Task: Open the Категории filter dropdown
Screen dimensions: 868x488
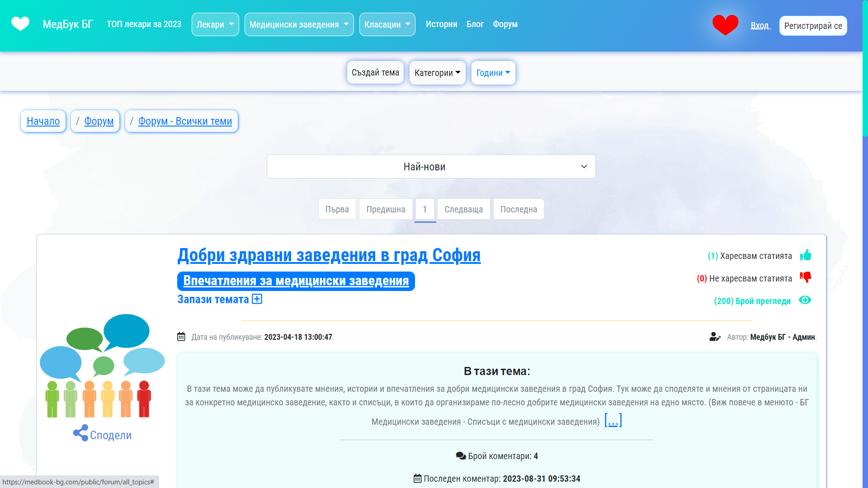Action: coord(437,72)
